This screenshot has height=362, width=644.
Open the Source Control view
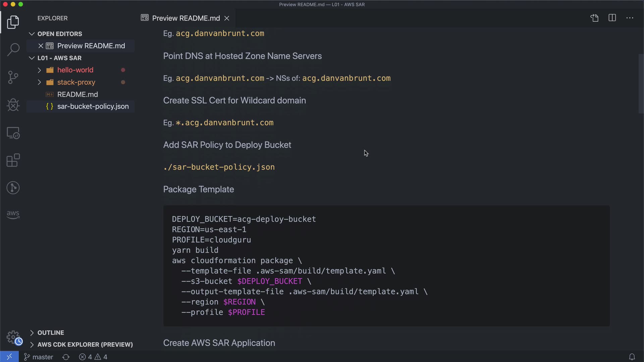pos(13,77)
